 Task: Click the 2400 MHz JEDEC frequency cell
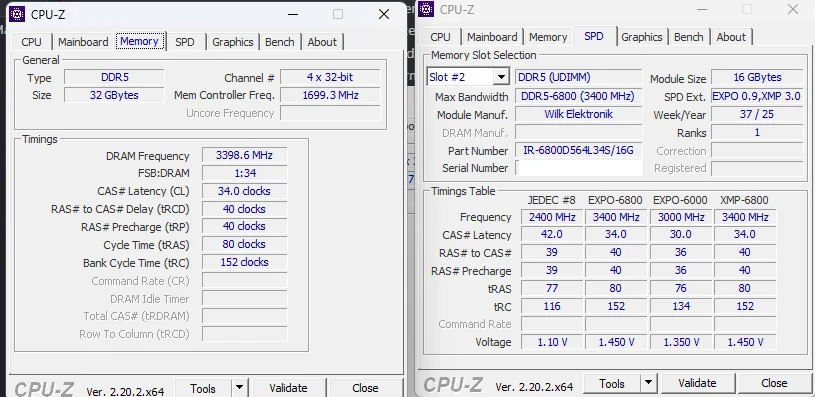pyautogui.click(x=551, y=217)
